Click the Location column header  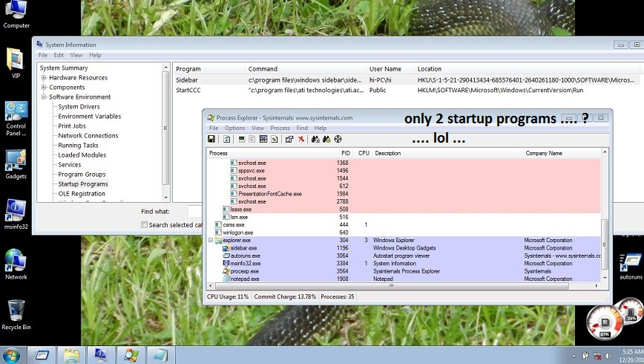[x=528, y=69]
